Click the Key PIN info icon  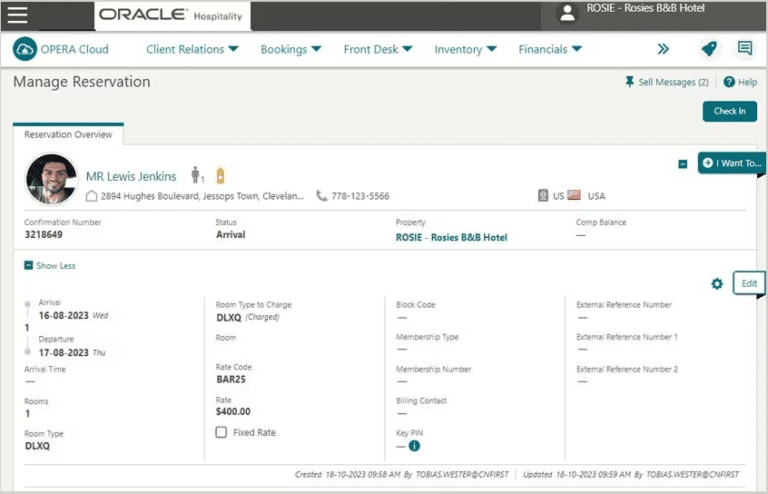click(414, 446)
